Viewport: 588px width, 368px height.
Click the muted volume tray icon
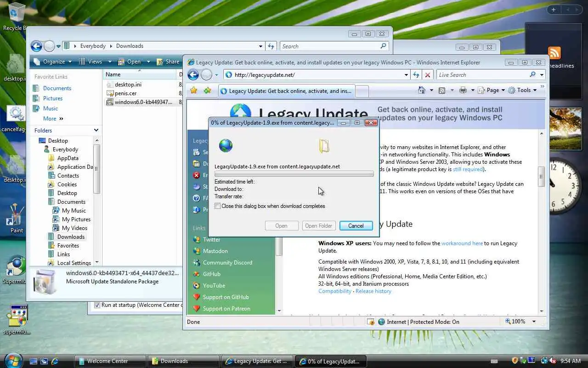click(x=553, y=361)
